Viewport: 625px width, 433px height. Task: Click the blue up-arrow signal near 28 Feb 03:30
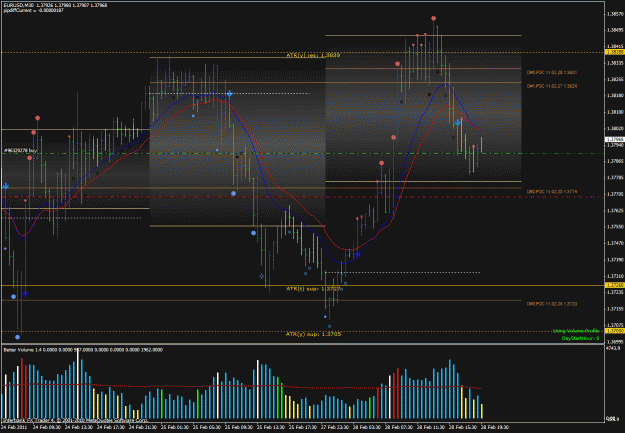point(358,254)
